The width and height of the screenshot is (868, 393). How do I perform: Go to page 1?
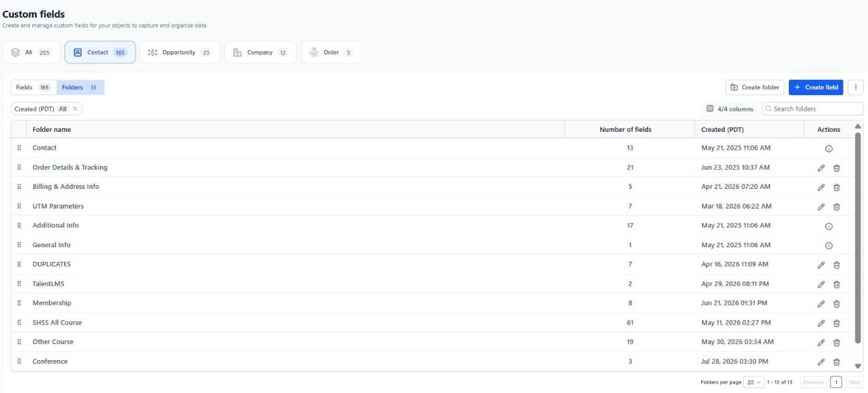point(836,382)
